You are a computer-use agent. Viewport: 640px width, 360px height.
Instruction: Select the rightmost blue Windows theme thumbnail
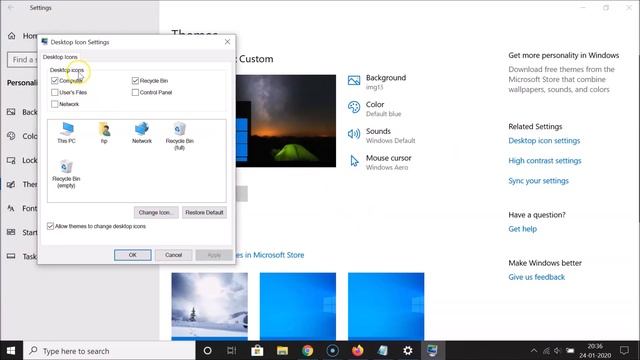click(x=386, y=306)
